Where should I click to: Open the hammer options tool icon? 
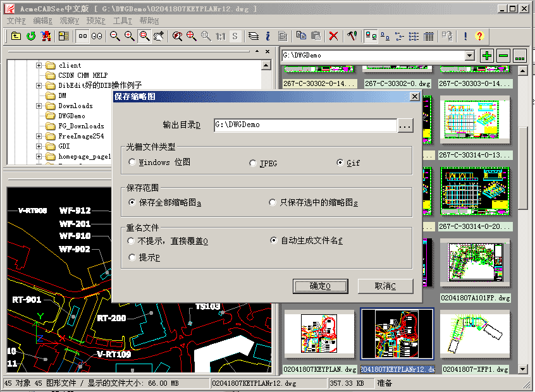click(x=352, y=35)
